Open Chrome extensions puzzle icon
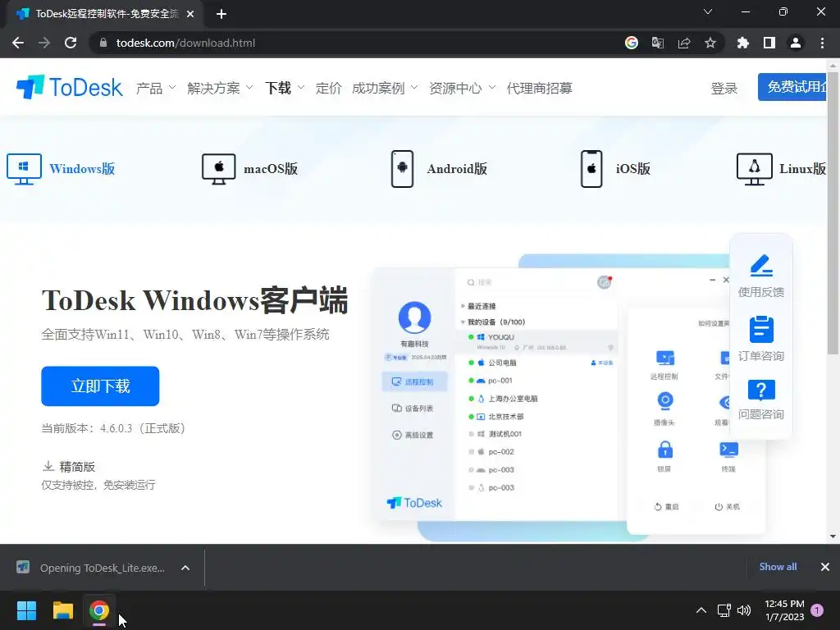 coord(743,43)
